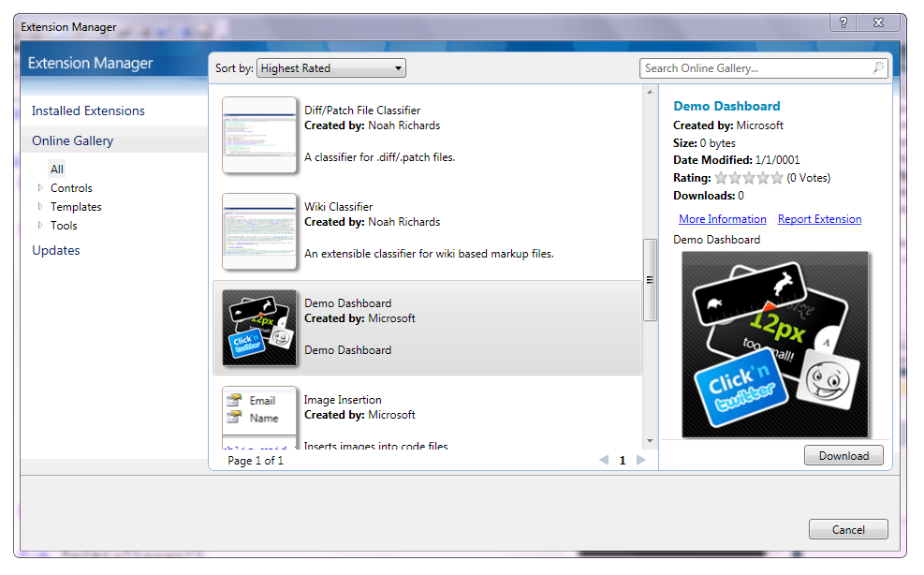This screenshot has width=924, height=575.
Task: Expand the Controls category
Action: [x=40, y=188]
